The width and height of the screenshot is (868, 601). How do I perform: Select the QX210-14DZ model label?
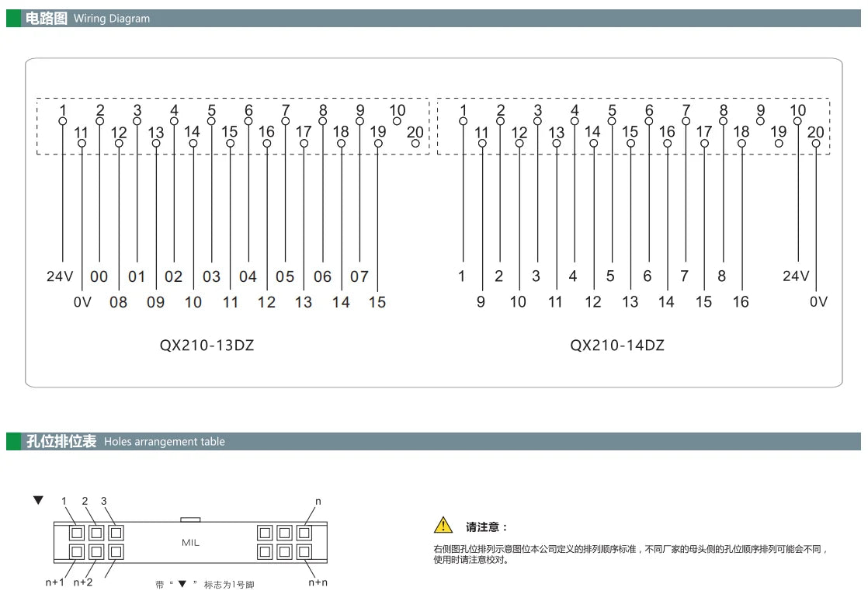(617, 346)
